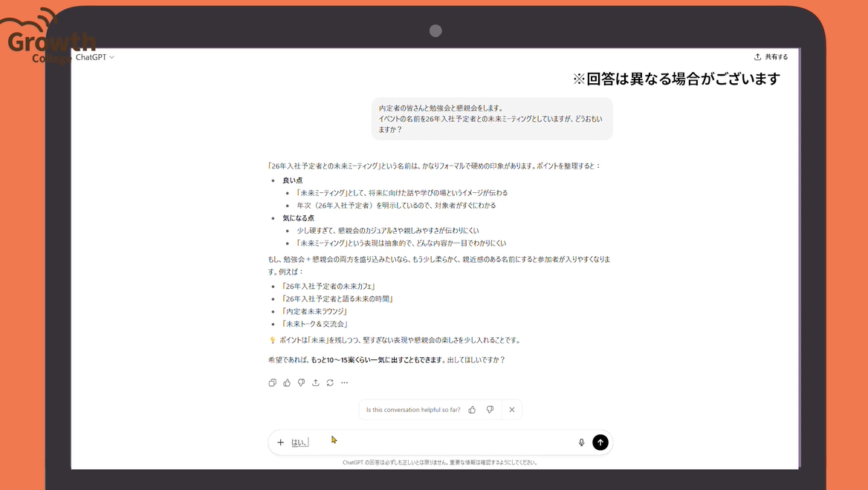Send the message with the arrow button
The image size is (868, 490).
pos(600,442)
